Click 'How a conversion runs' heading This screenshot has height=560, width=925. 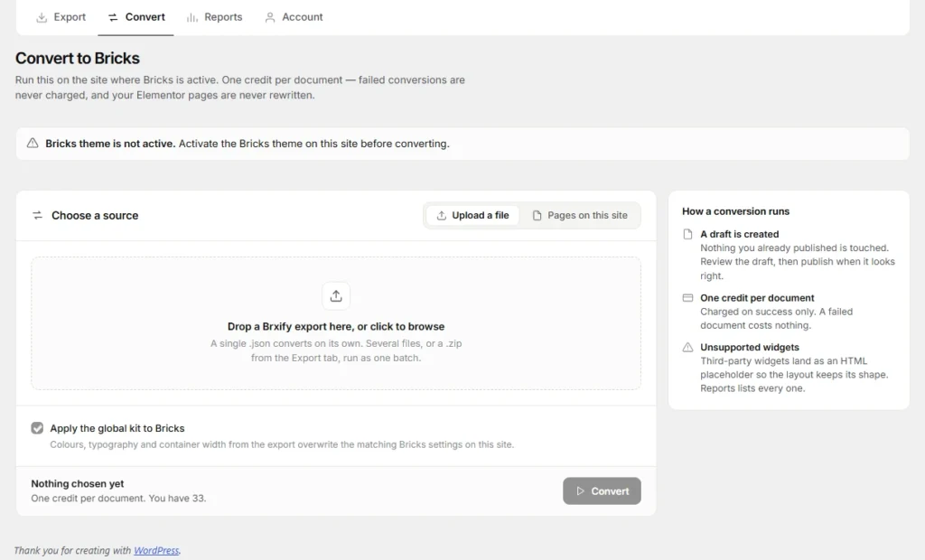coord(735,211)
